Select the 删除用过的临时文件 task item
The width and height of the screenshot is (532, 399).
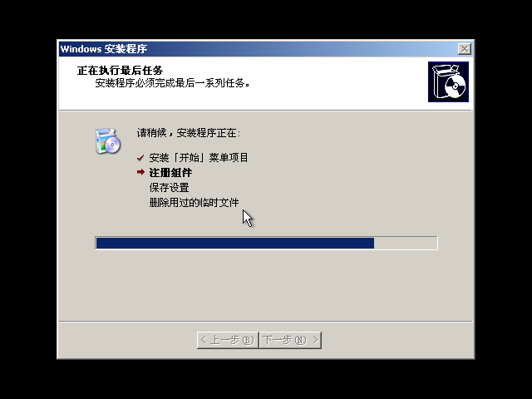194,203
